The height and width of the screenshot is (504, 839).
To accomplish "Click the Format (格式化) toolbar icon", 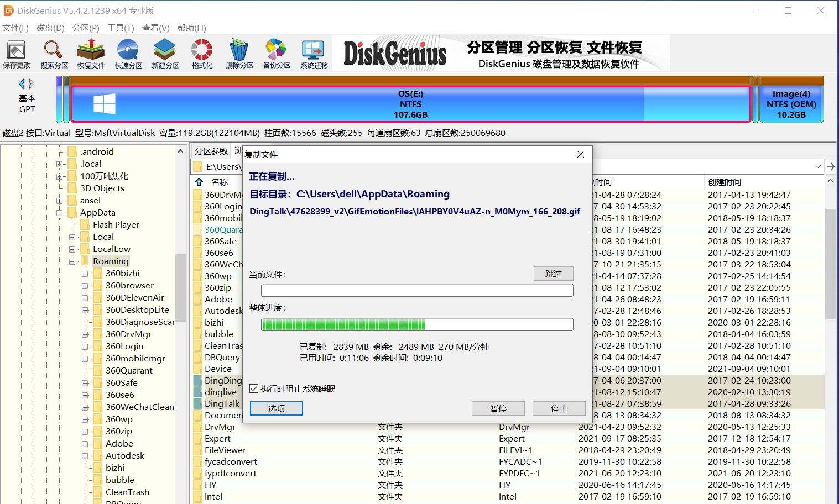I will [x=202, y=54].
